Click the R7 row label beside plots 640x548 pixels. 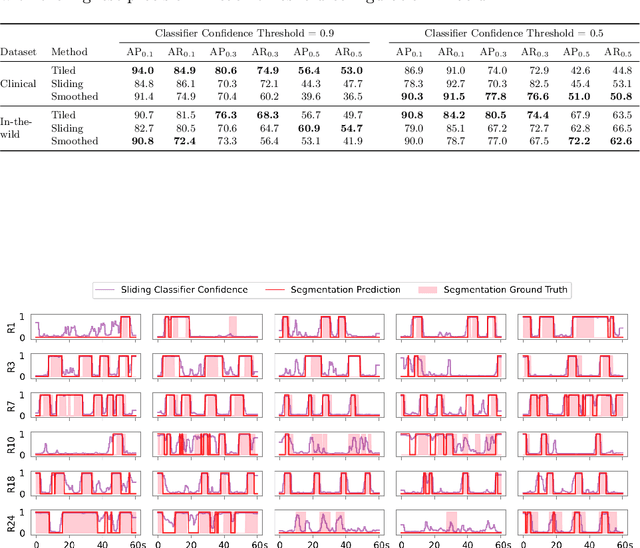tap(12, 405)
